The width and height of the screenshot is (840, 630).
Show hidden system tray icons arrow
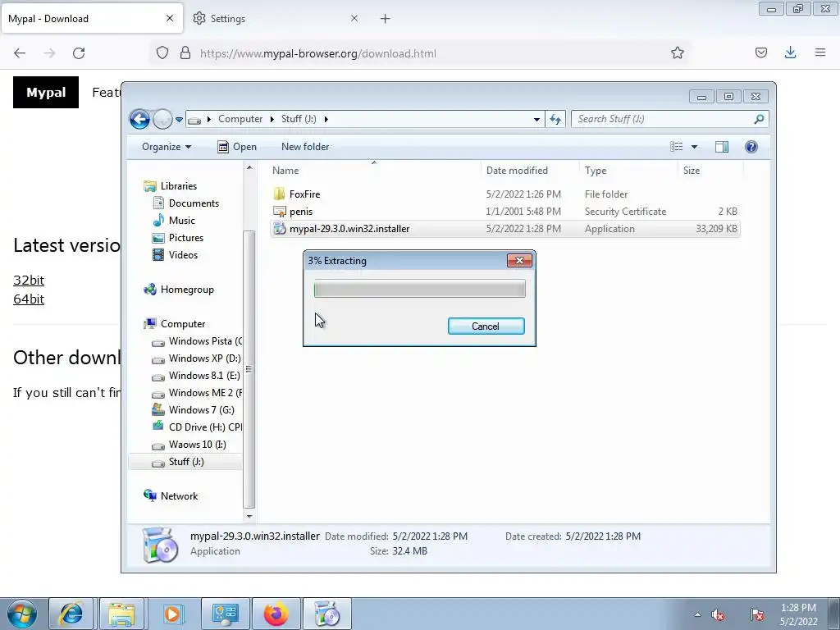tap(697, 614)
